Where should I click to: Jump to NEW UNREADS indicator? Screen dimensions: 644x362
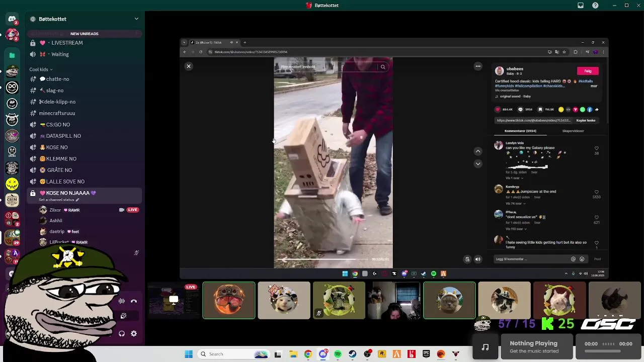(x=85, y=34)
